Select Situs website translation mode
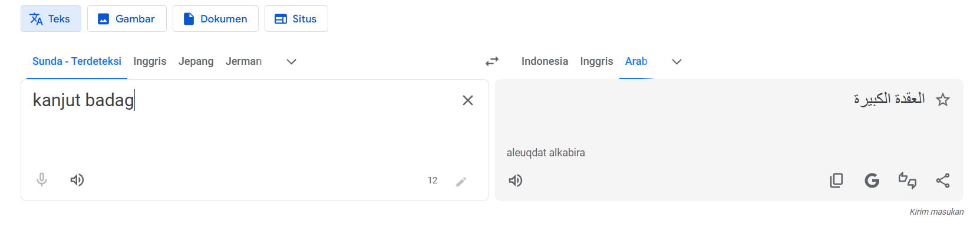This screenshot has width=980, height=243. coord(296,19)
